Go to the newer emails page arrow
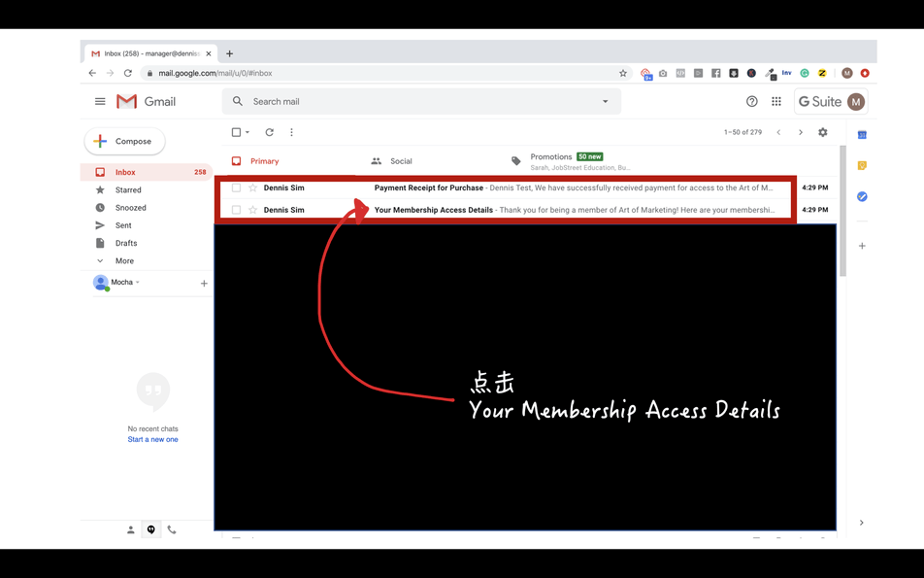 tap(778, 132)
